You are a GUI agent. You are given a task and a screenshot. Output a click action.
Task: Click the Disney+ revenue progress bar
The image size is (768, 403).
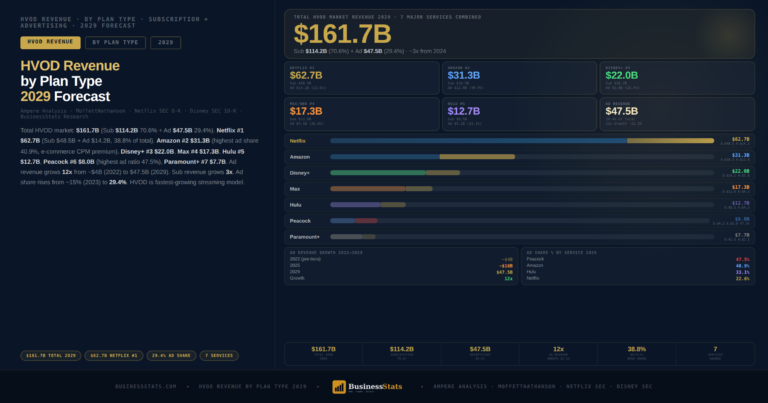[522, 173]
